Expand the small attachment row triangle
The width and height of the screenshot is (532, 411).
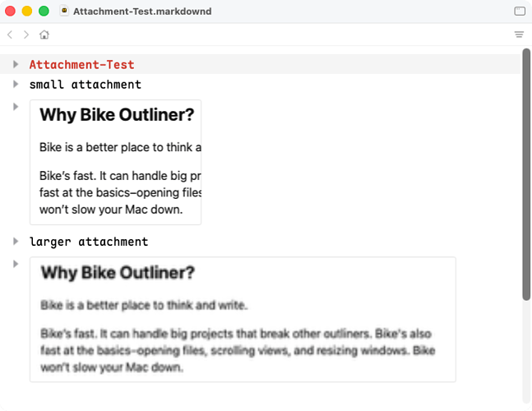pyautogui.click(x=16, y=84)
